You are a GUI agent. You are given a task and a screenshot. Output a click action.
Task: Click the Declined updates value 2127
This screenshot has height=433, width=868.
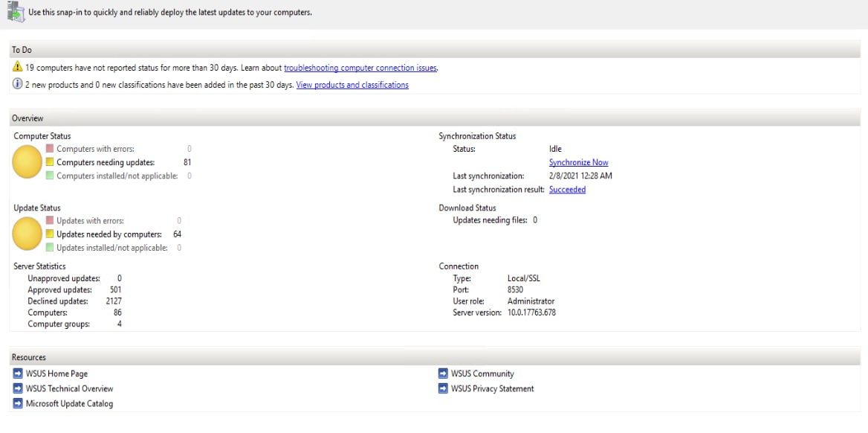point(114,301)
